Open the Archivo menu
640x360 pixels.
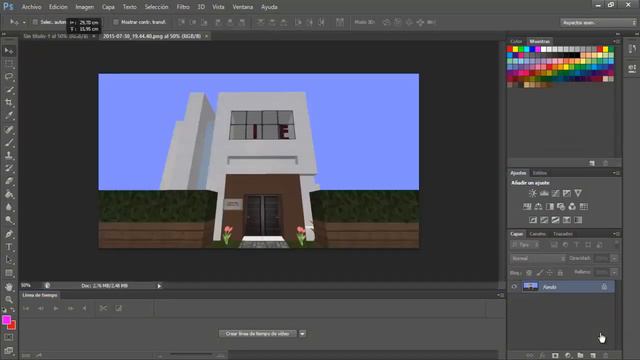31,7
